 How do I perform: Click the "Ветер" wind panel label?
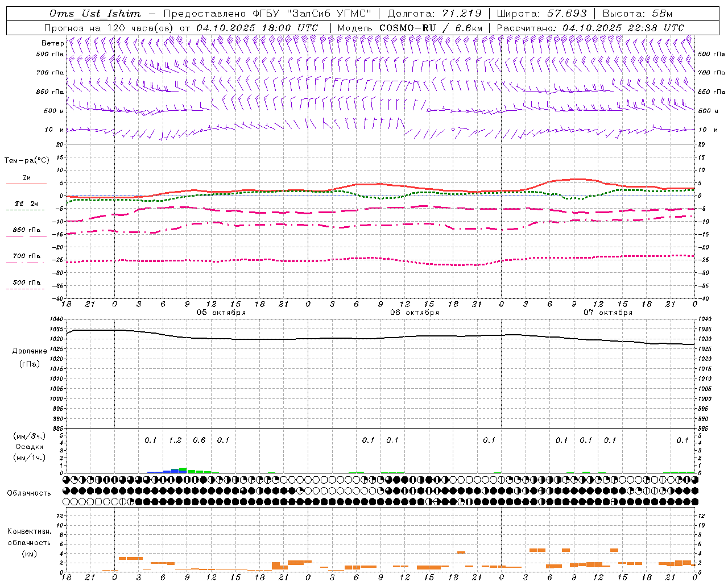[52, 43]
